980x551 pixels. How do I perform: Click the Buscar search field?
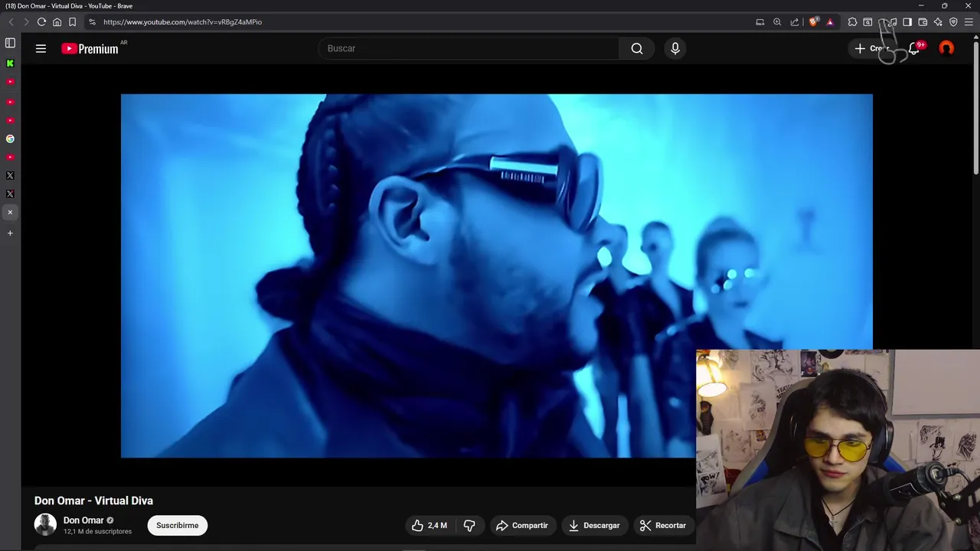pyautogui.click(x=469, y=48)
